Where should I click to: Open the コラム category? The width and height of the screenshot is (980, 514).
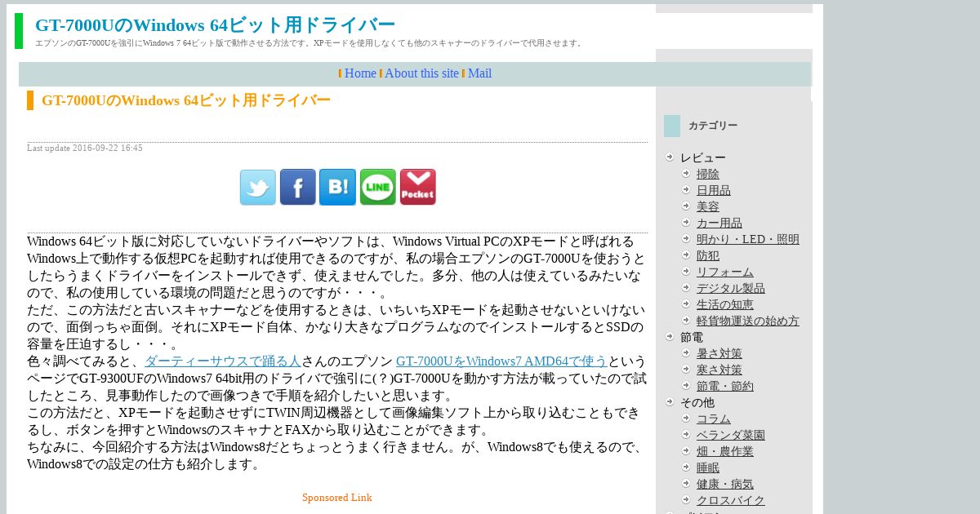(714, 419)
